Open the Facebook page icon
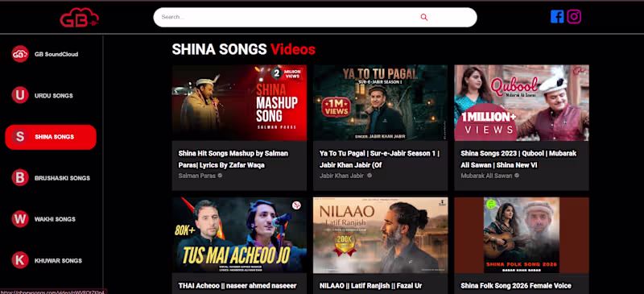Image resolution: width=644 pixels, height=294 pixels. coord(557,16)
